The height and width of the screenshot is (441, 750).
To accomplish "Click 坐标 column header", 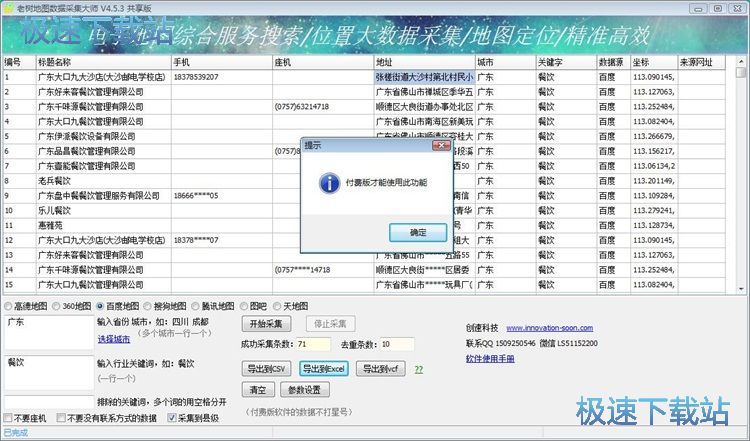I will pyautogui.click(x=654, y=62).
